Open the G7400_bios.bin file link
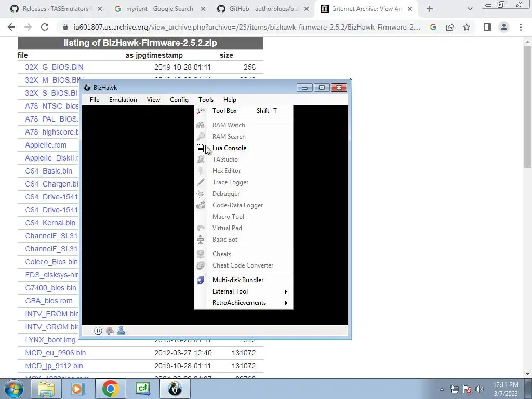The image size is (532, 399). pos(50,288)
